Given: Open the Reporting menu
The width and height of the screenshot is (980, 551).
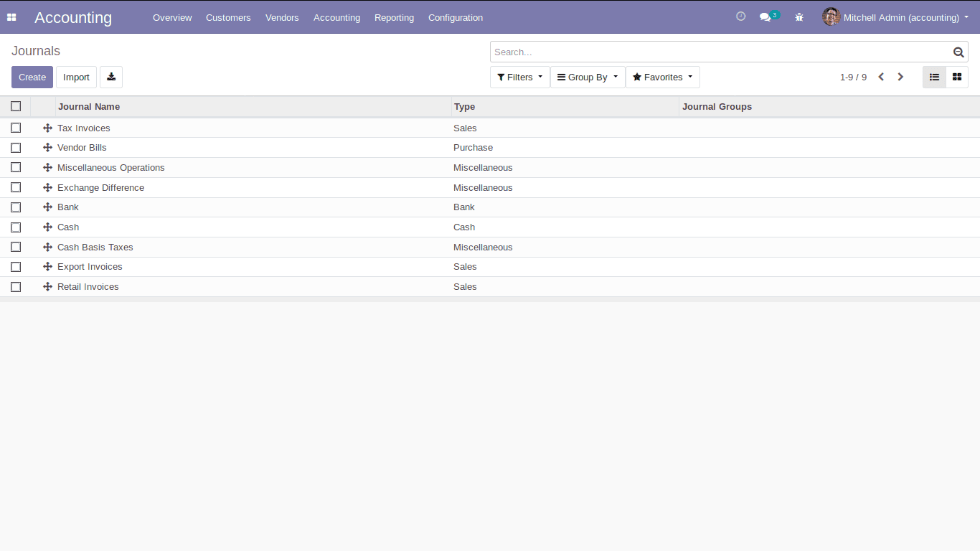Looking at the screenshot, I should [x=394, y=17].
